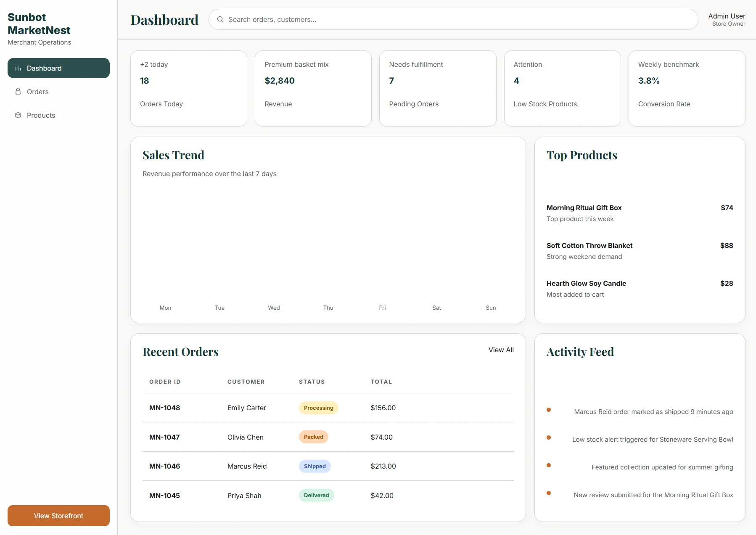Open Morning Ritual Gift Box product
The height and width of the screenshot is (535, 756).
tap(584, 208)
